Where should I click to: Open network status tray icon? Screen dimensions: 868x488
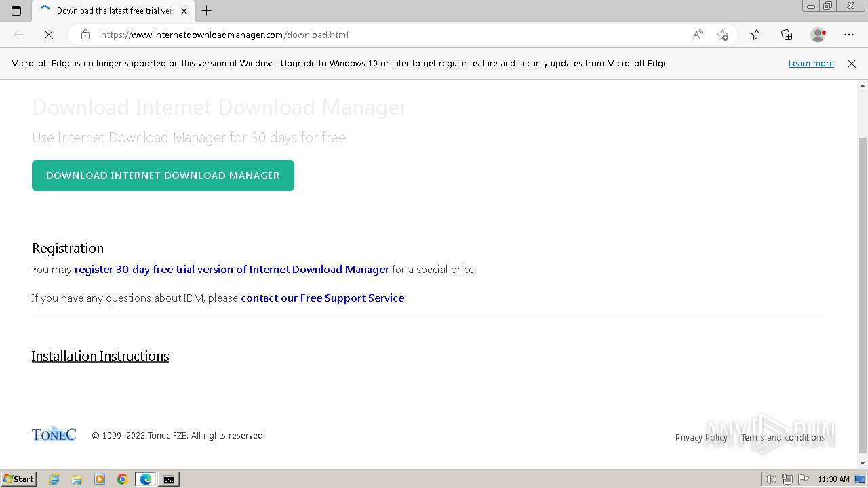(787, 479)
